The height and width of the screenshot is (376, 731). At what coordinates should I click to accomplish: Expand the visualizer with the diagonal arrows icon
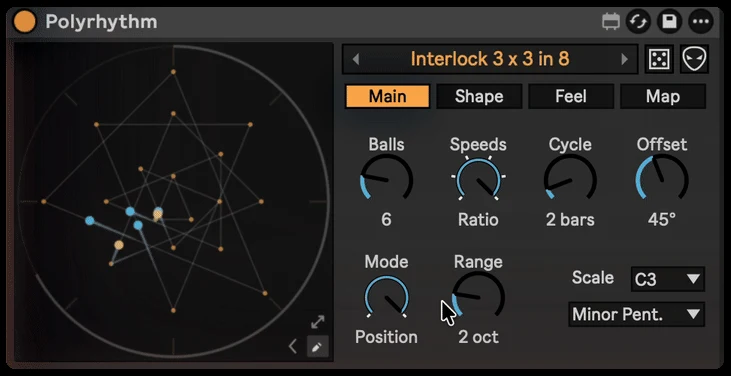[318, 322]
